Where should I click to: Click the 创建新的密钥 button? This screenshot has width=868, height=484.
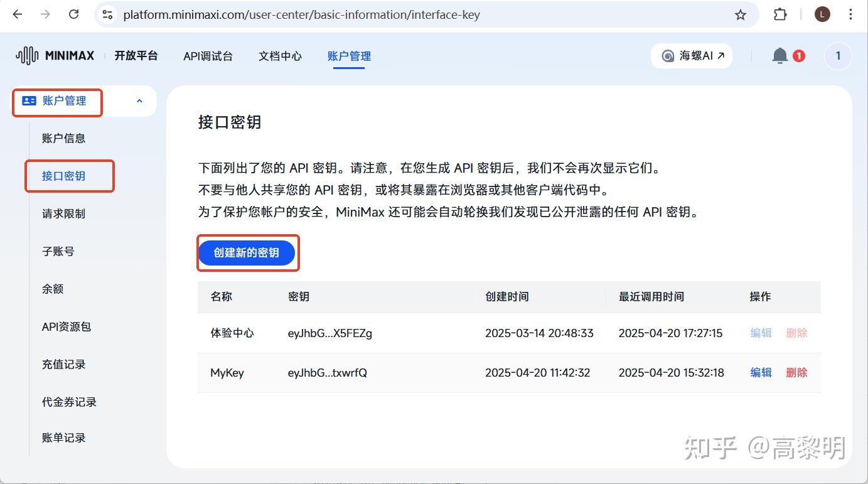click(x=247, y=252)
